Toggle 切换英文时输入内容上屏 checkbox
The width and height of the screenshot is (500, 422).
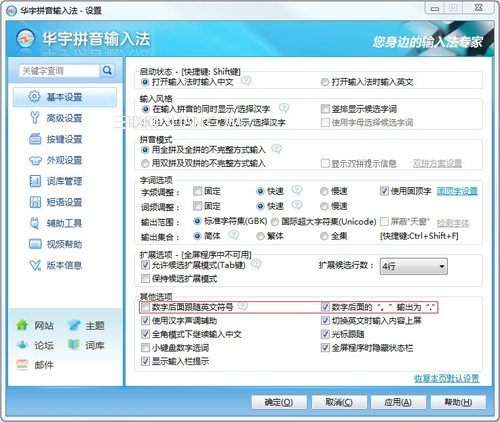coord(325,321)
